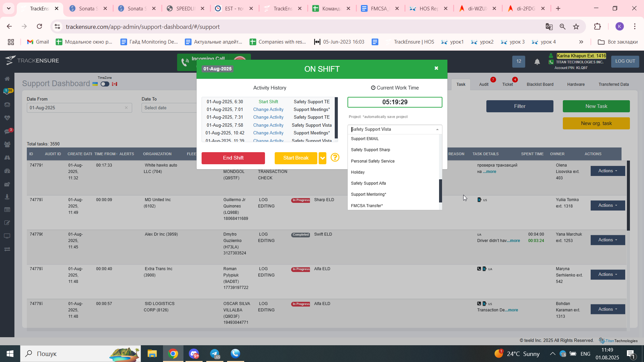
Task: Choose Personal Safety Service project
Action: (393, 161)
